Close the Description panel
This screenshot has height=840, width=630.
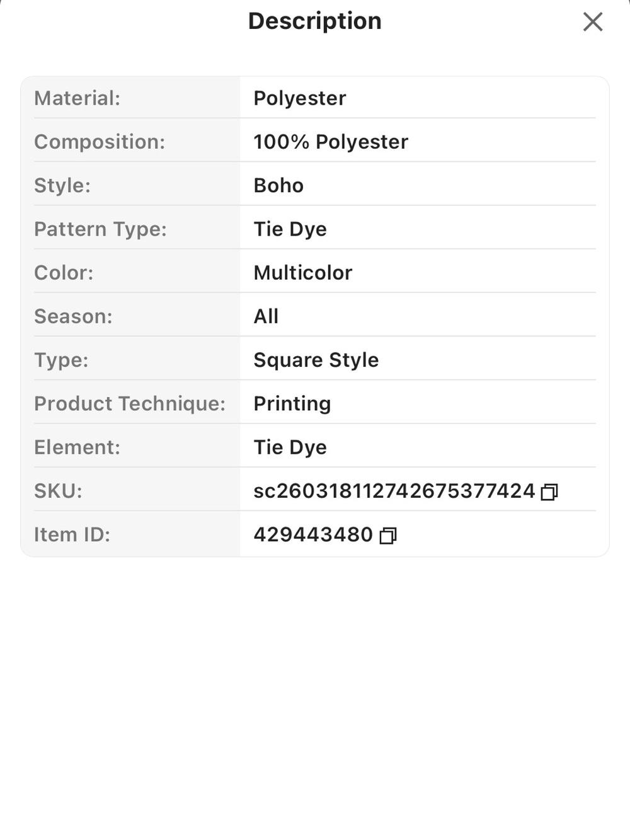pos(593,22)
